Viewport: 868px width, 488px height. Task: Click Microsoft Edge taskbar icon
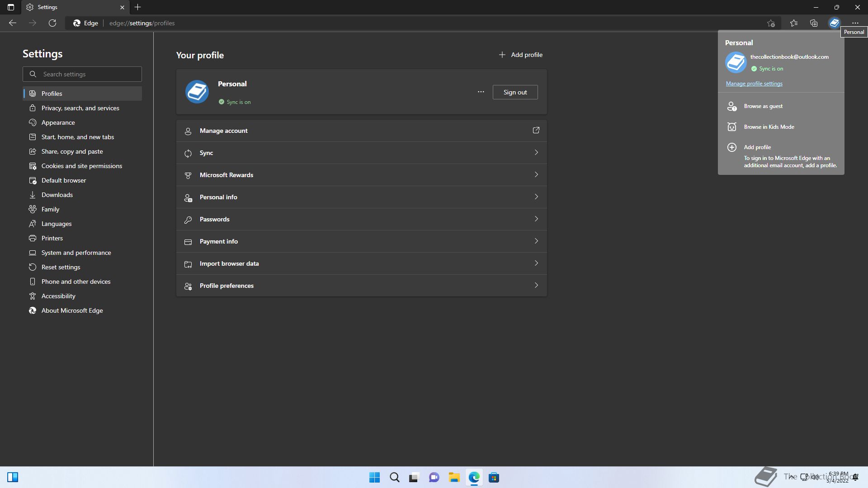coord(474,478)
